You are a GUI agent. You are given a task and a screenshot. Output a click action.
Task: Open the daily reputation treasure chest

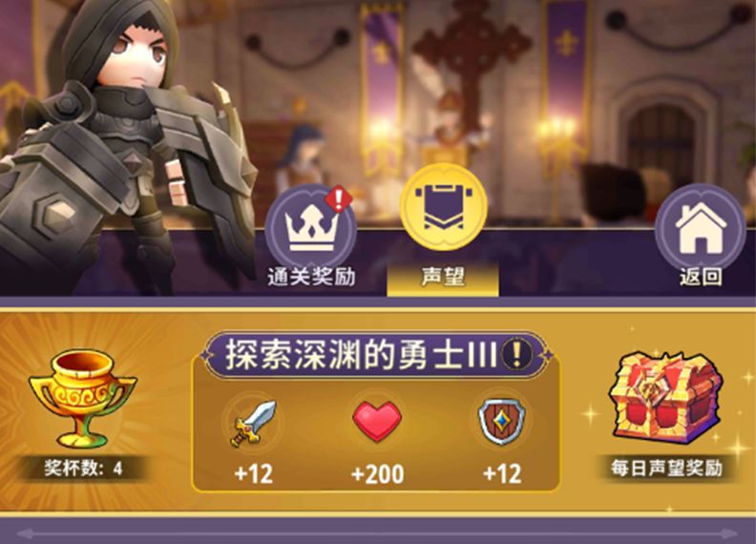[x=665, y=399]
